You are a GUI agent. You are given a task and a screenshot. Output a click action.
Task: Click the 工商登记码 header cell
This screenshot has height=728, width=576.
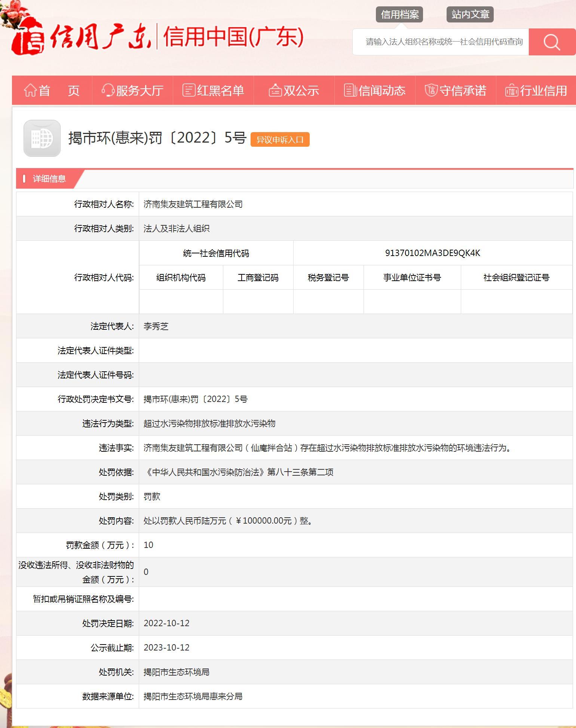tap(258, 278)
